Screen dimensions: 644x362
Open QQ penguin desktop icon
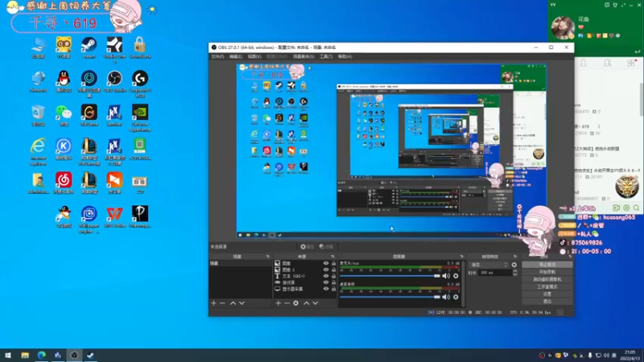pyautogui.click(x=64, y=81)
